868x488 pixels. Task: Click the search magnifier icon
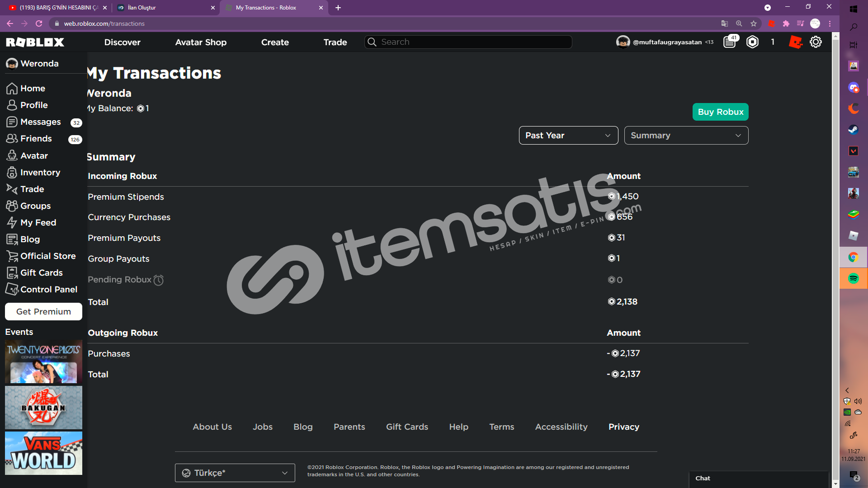372,42
